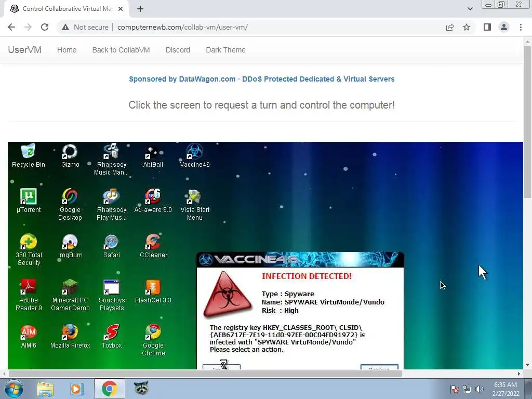Go back with the browser back arrow
Viewport: 532px width, 399px height.
tap(11, 27)
